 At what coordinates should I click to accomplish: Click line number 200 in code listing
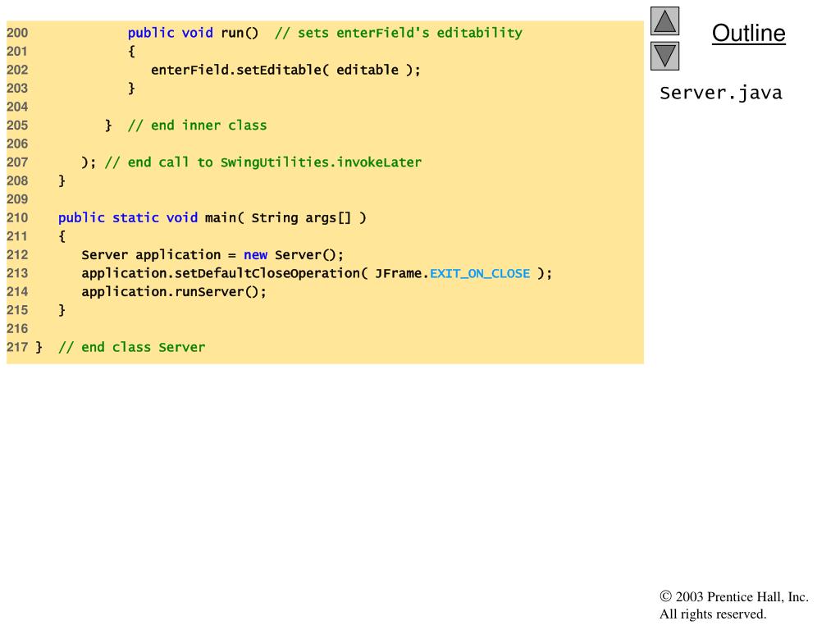17,33
